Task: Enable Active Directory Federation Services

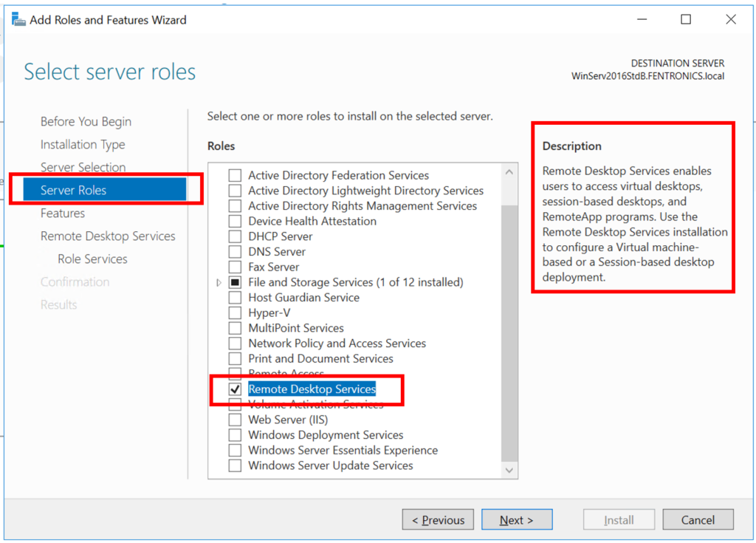Action: tap(234, 175)
